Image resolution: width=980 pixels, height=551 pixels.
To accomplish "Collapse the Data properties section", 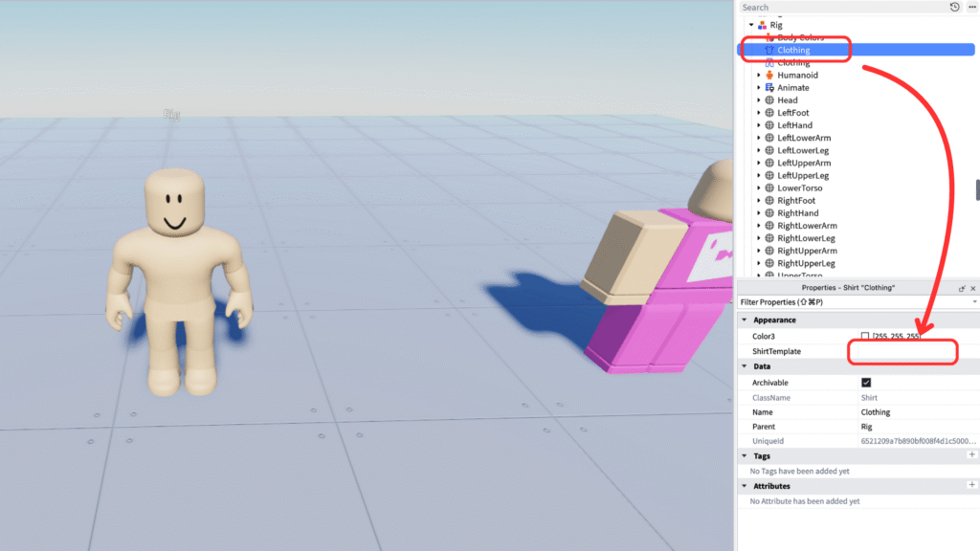I will point(744,366).
